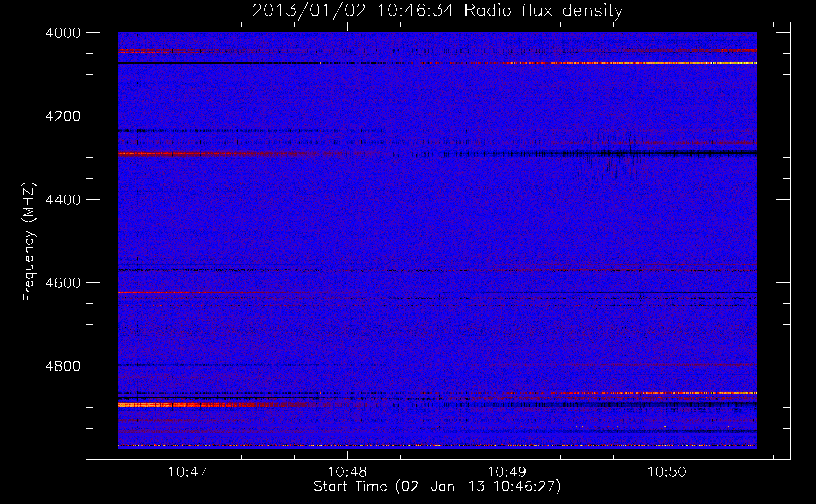Click the 4400 frequency tick label
Screen dimensions: 816x504
pos(63,200)
